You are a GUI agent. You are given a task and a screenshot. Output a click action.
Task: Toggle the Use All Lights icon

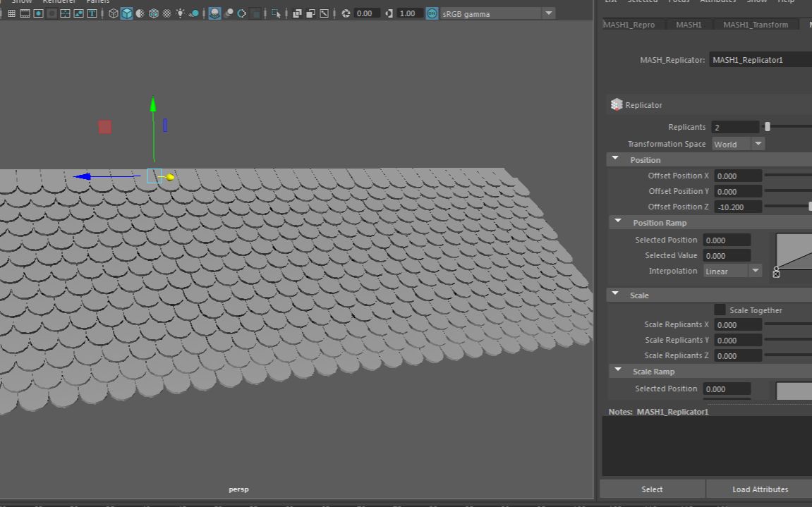(x=181, y=13)
